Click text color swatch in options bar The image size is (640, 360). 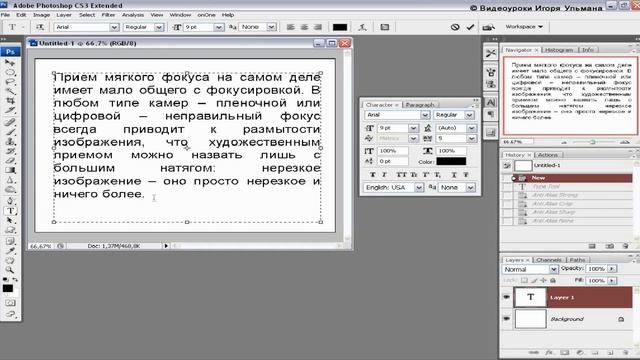point(340,27)
